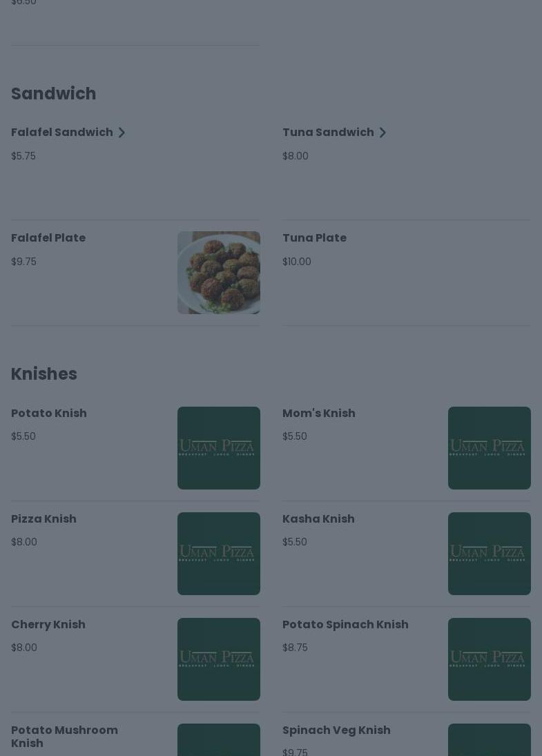Open the Spinach Veg Knish title
Viewport: 542px width, 756px height.
(336, 730)
